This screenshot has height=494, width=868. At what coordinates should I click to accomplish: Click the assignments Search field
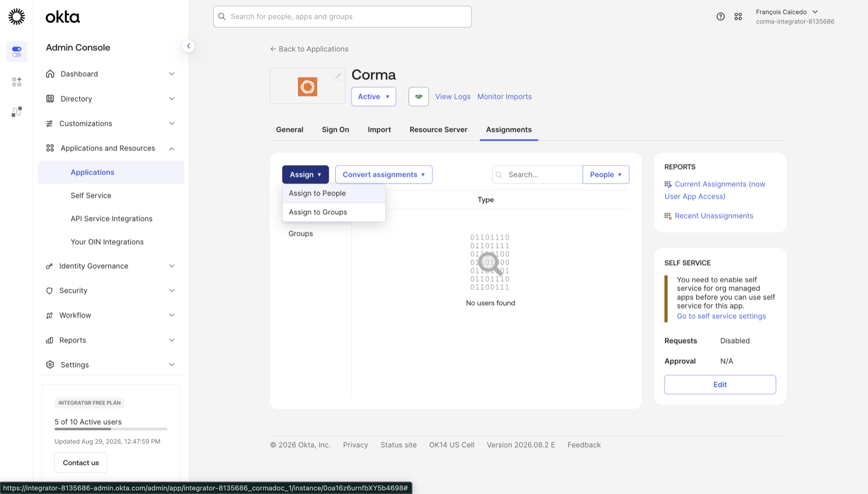tap(538, 175)
